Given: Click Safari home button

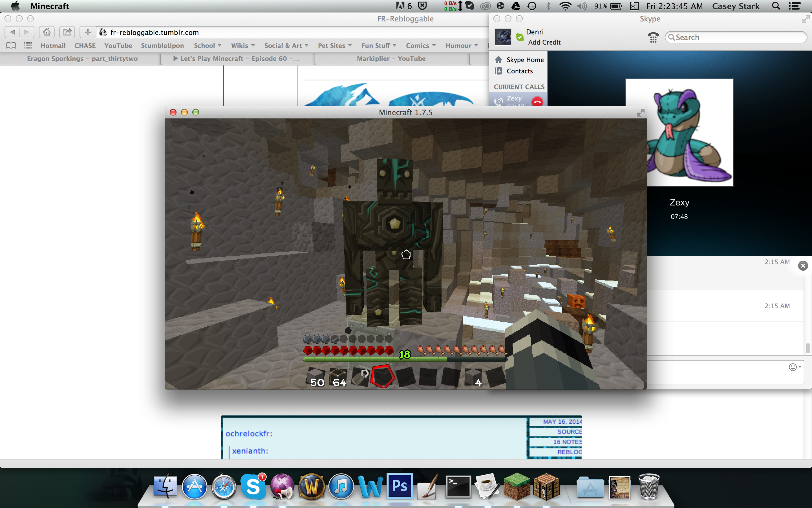Looking at the screenshot, I should click(x=47, y=32).
